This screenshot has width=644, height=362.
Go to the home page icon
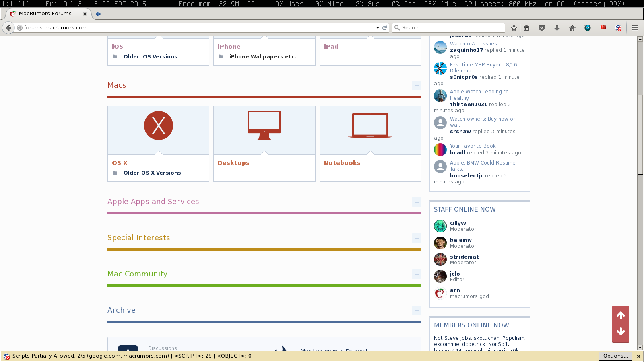point(572,28)
